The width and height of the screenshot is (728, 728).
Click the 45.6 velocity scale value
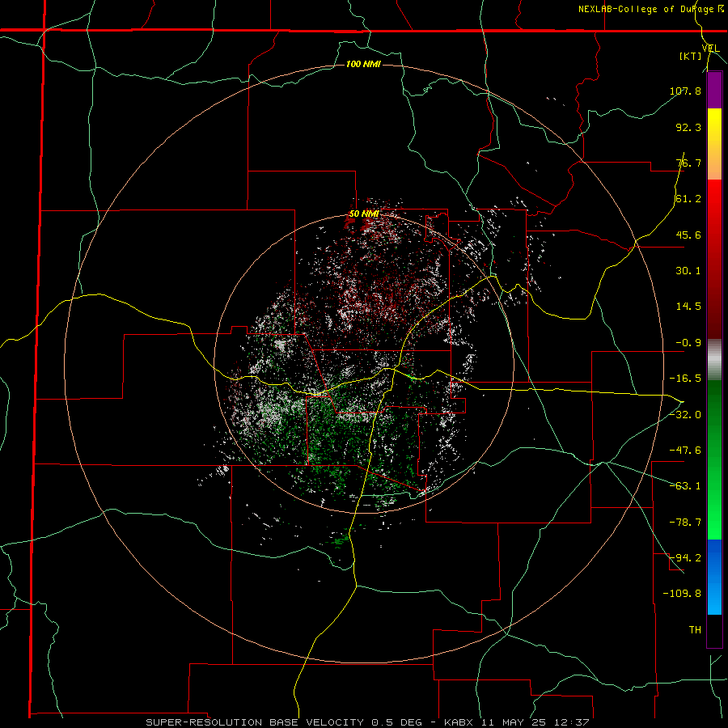point(688,235)
